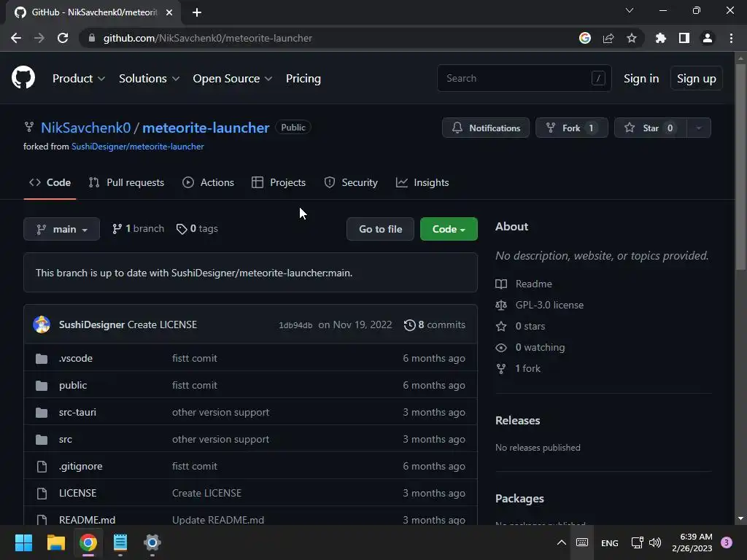Open Windows Start menu
The image size is (747, 560).
(23, 542)
